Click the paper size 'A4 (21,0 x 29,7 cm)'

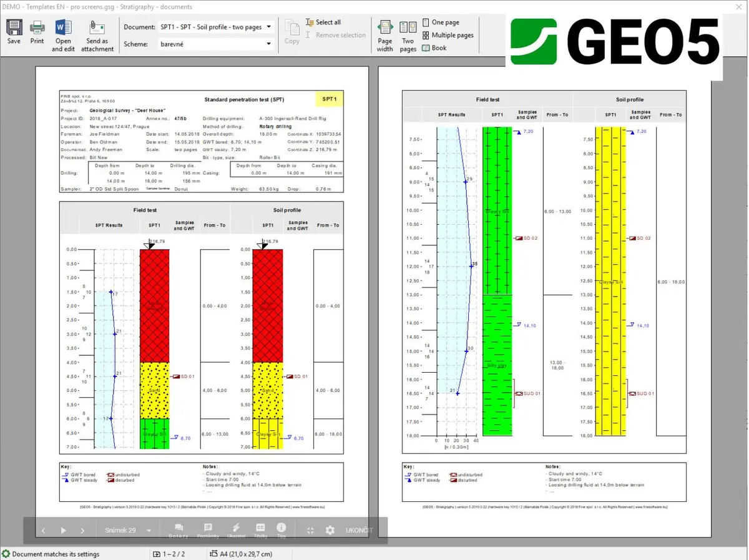[246, 554]
